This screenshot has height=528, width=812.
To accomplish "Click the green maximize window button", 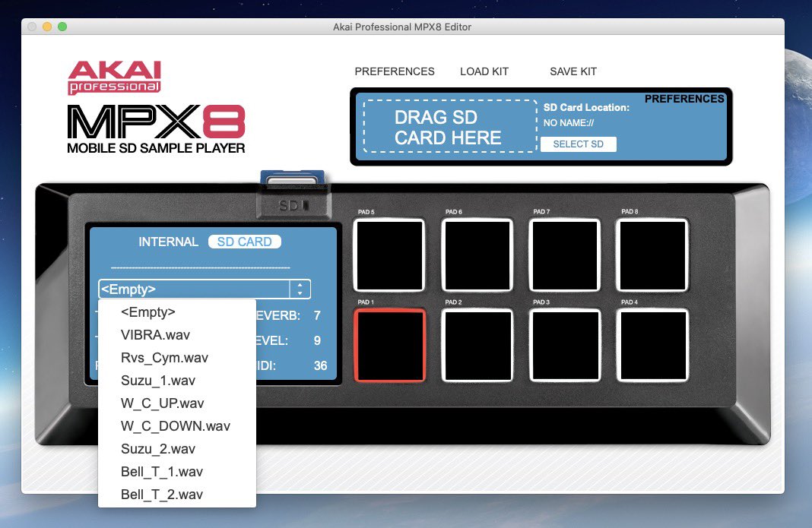I will click(x=62, y=27).
